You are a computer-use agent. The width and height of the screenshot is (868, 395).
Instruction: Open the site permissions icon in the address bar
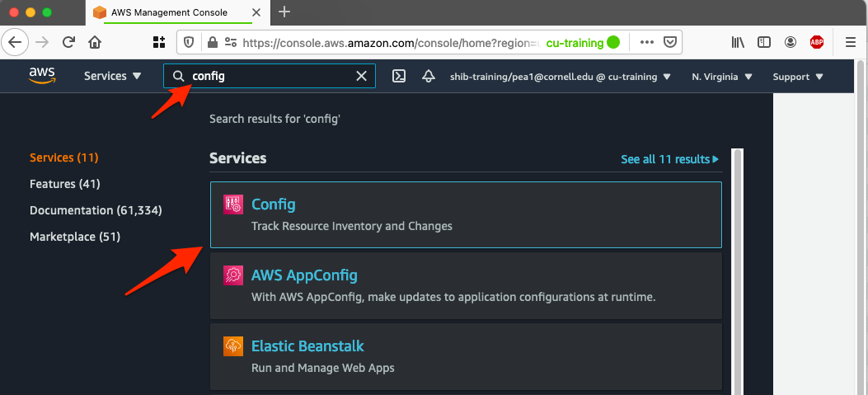pos(230,42)
